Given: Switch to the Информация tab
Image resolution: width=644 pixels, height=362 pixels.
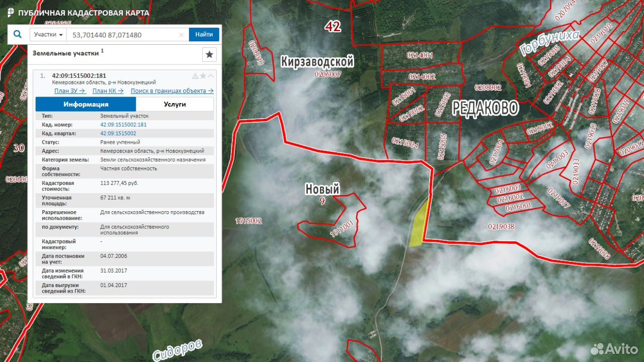Looking at the screenshot, I should [x=86, y=104].
